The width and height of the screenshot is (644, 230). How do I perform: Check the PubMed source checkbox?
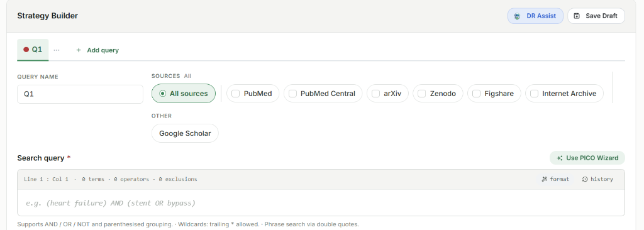[236, 94]
